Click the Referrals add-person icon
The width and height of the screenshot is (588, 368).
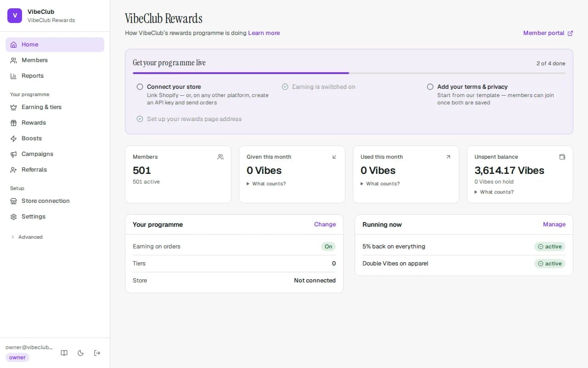point(13,170)
